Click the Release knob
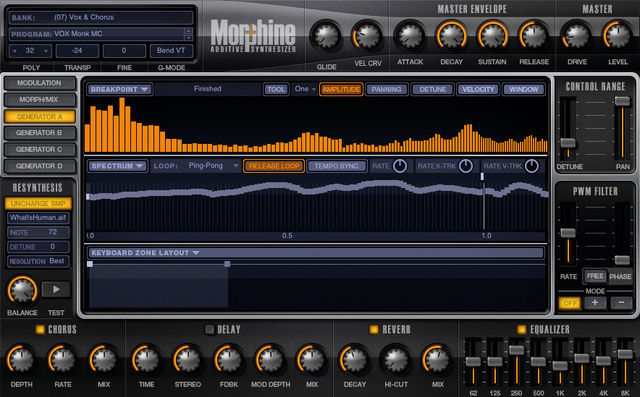640x397 pixels. point(534,36)
